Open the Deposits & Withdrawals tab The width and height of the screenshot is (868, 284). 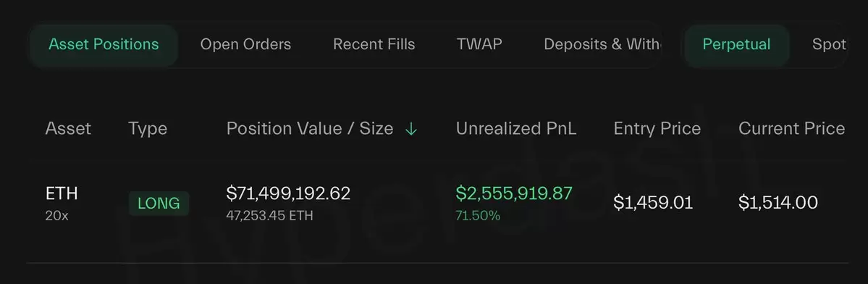pos(602,45)
